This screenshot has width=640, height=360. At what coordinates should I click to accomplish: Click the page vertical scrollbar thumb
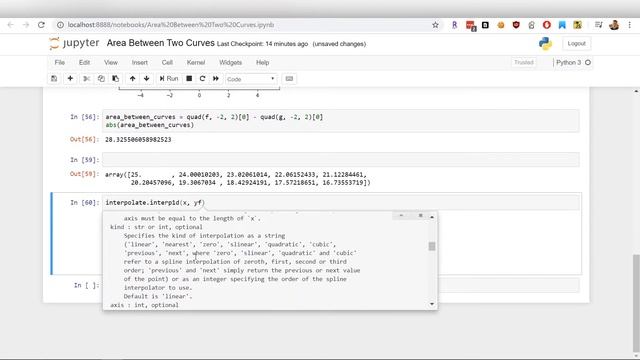pos(636,303)
